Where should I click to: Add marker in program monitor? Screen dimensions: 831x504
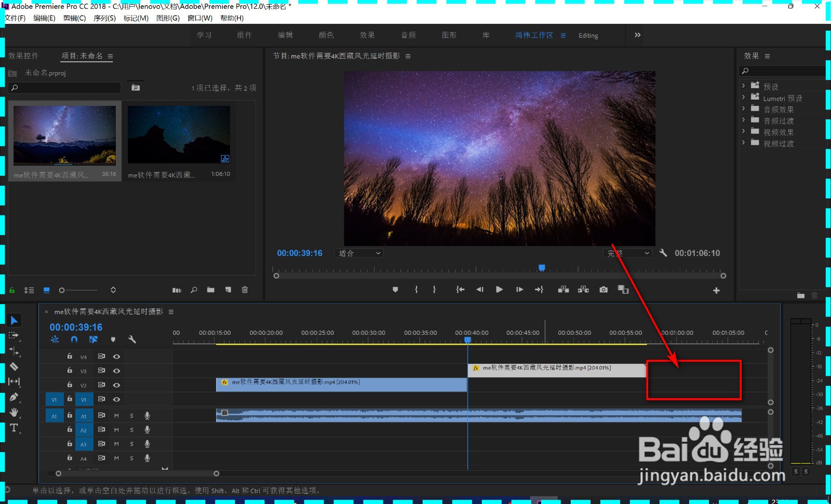tap(395, 290)
